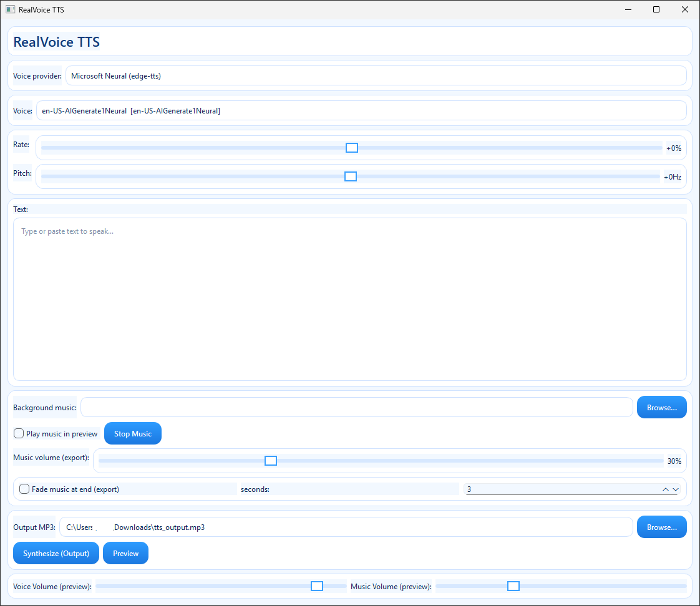
Task: Click the Background music path field
Action: (357, 407)
